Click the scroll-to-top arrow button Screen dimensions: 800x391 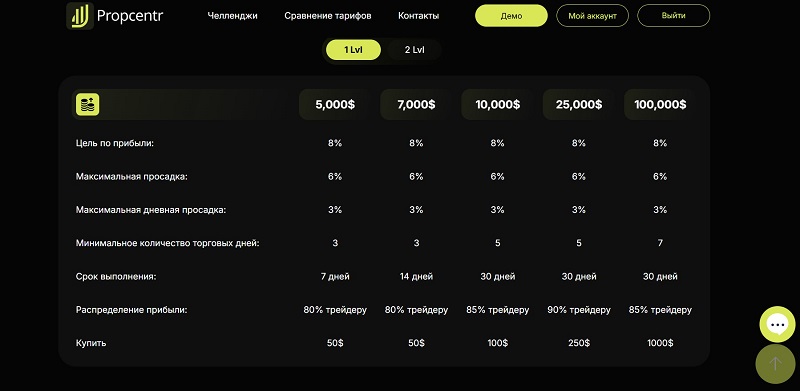tap(776, 364)
